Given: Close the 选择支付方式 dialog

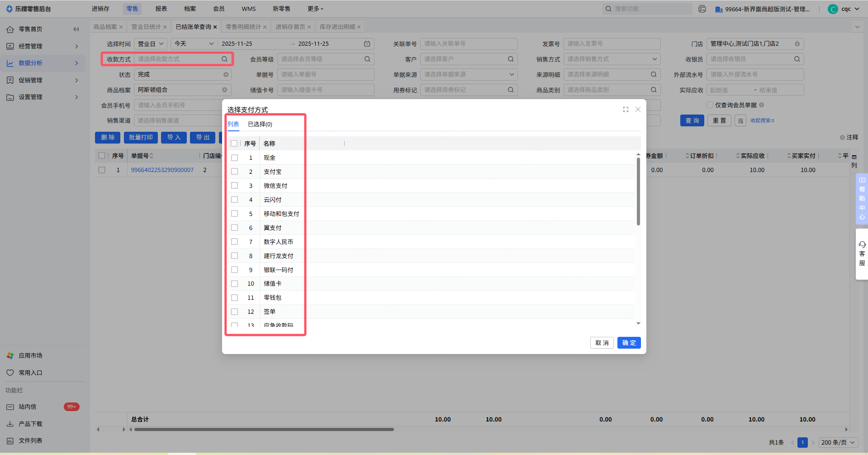Looking at the screenshot, I should 638,110.
